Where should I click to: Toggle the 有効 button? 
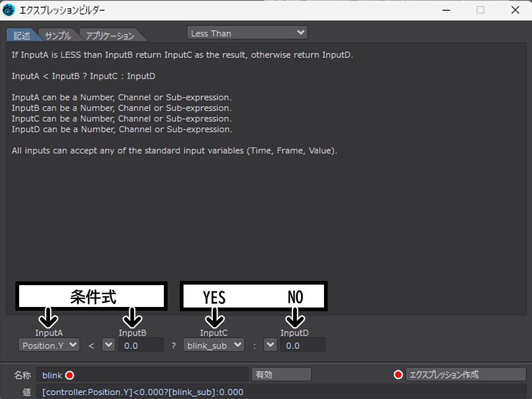pos(281,374)
